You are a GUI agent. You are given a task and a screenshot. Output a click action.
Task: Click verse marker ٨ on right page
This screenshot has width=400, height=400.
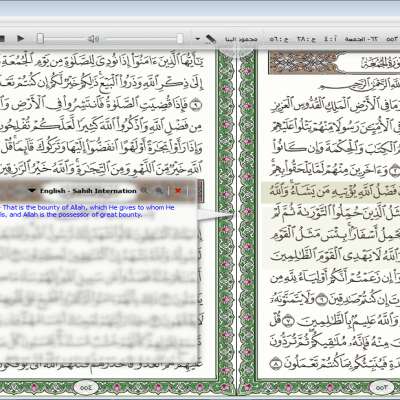275,363
